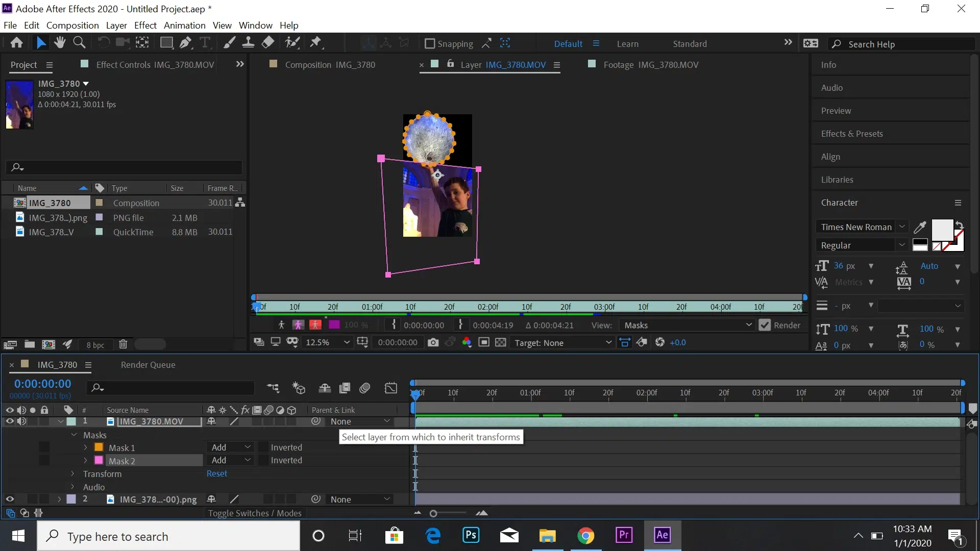Image resolution: width=980 pixels, height=551 pixels.
Task: Take a snapshot of the composition
Action: click(x=433, y=342)
